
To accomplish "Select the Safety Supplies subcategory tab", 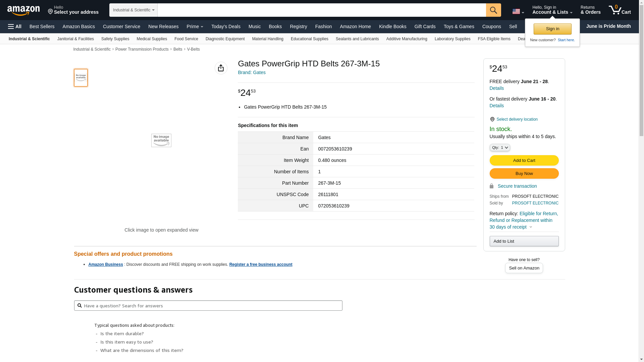I will (115, 39).
